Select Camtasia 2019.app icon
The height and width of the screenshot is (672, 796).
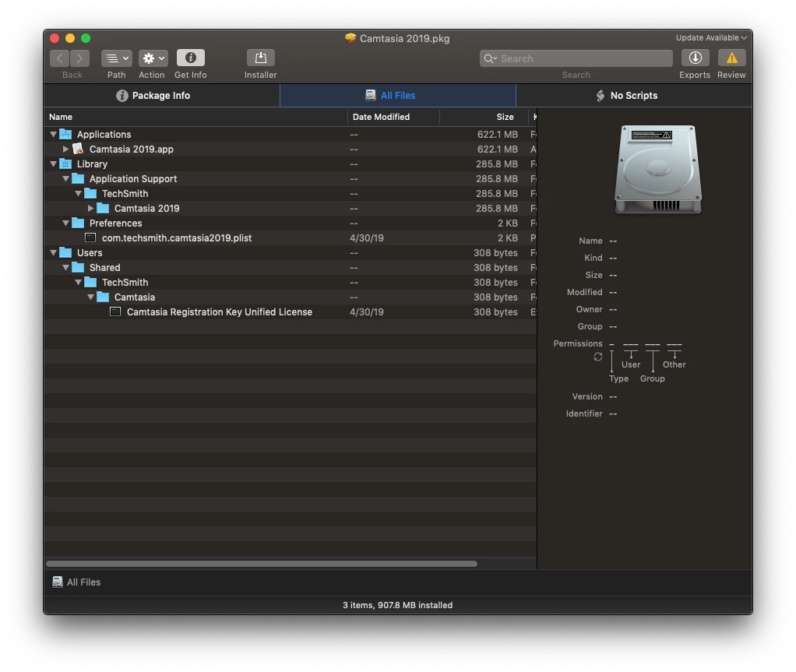(78, 149)
